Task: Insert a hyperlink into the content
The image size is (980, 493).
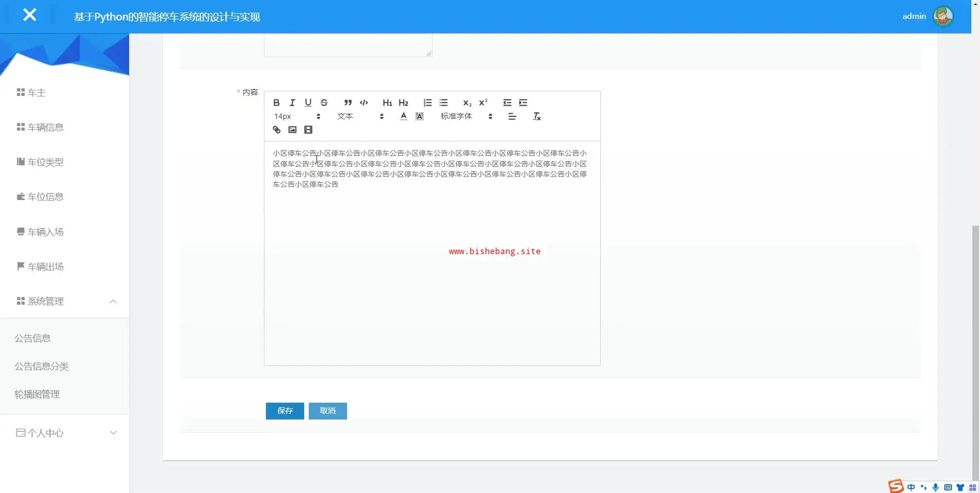Action: coord(277,130)
